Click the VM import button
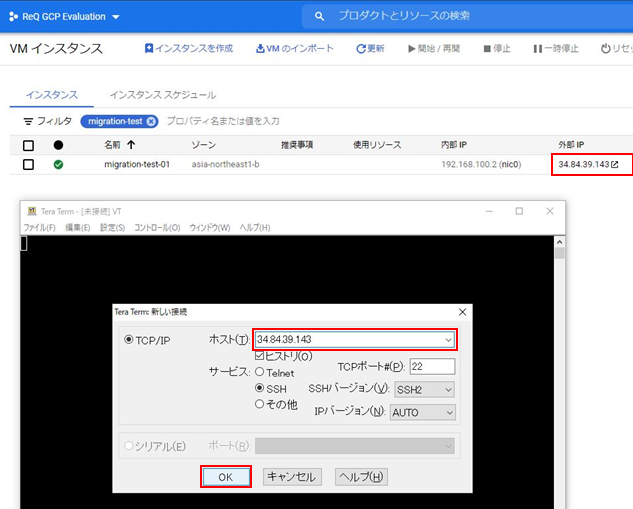Viewport: 633px width, 509px height. (295, 48)
